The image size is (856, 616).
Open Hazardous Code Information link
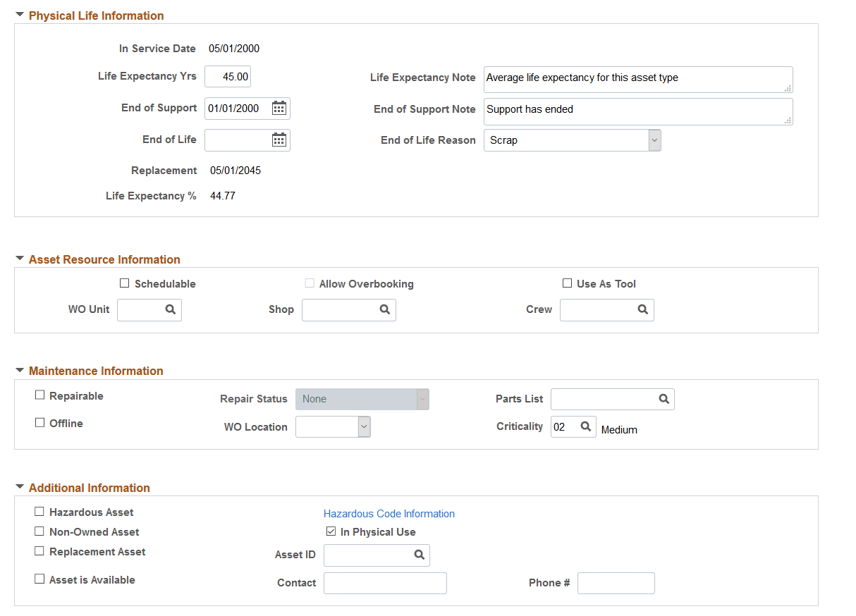coord(389,513)
